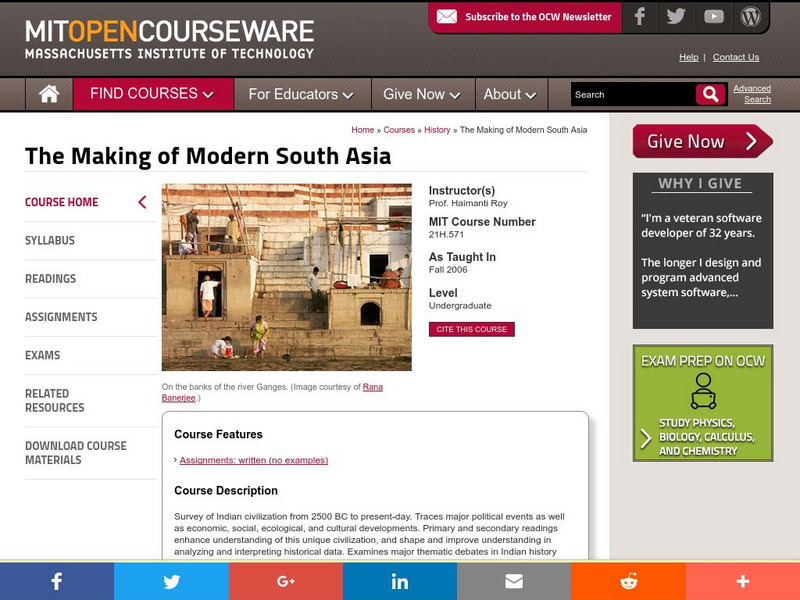This screenshot has height=600, width=800.
Task: Share on Google Plus via bottom bar
Action: coord(286,581)
